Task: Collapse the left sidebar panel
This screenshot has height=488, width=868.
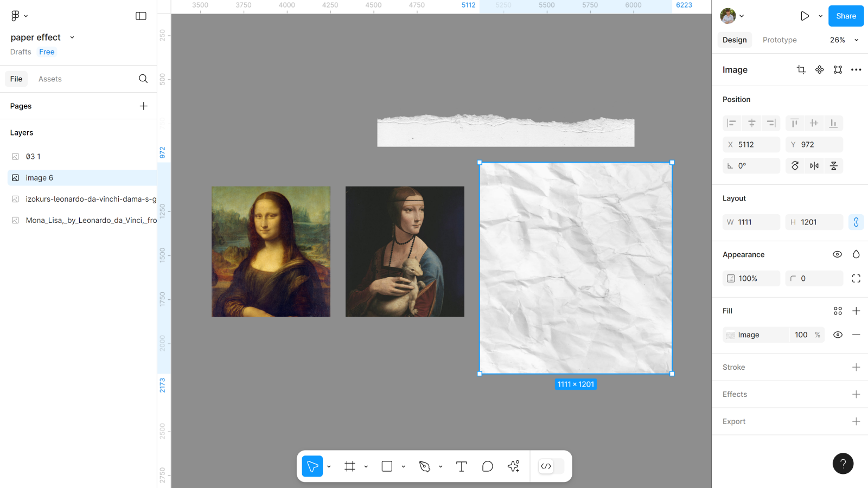Action: 141,16
